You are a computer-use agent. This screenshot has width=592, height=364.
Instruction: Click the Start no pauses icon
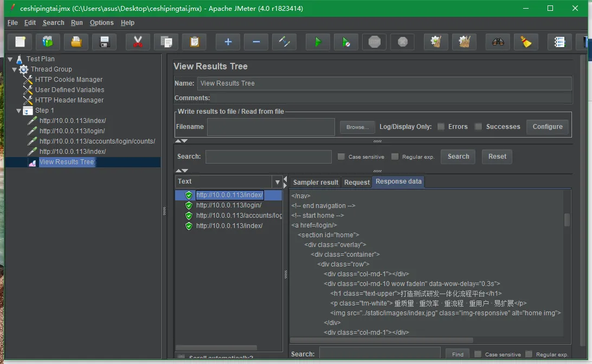pyautogui.click(x=346, y=42)
